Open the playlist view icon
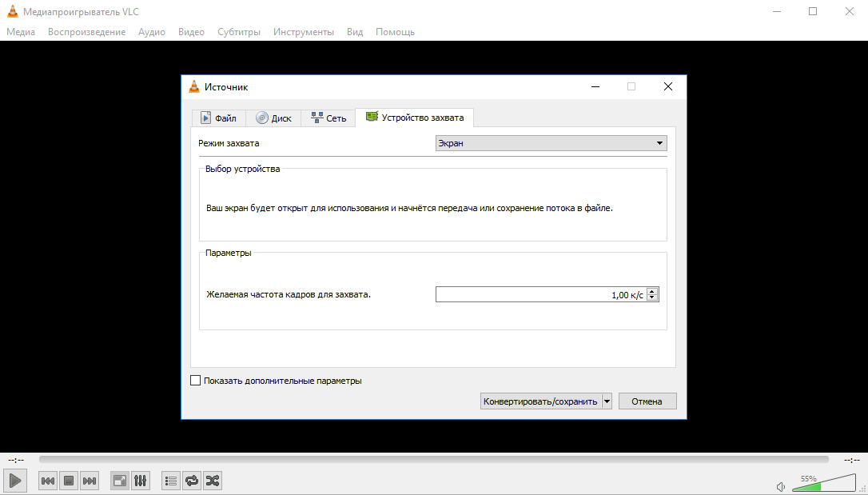The width and height of the screenshot is (868, 495). point(170,481)
